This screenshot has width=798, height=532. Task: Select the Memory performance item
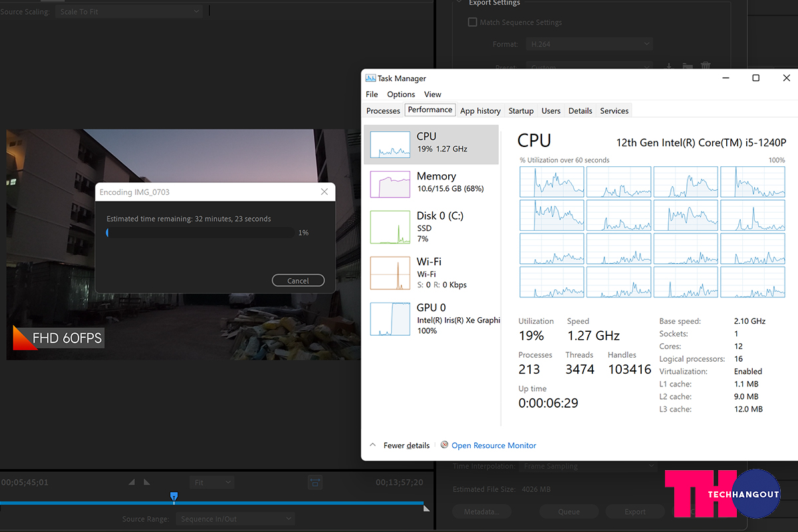pyautogui.click(x=432, y=184)
